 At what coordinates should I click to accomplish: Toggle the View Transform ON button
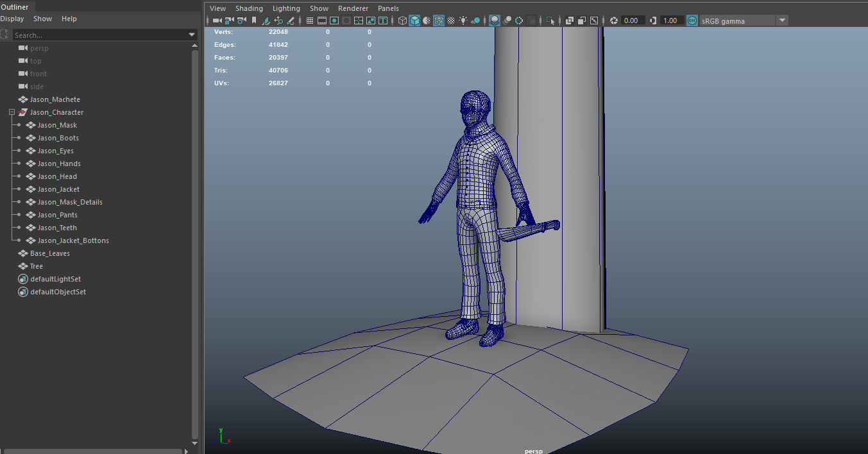(x=692, y=21)
